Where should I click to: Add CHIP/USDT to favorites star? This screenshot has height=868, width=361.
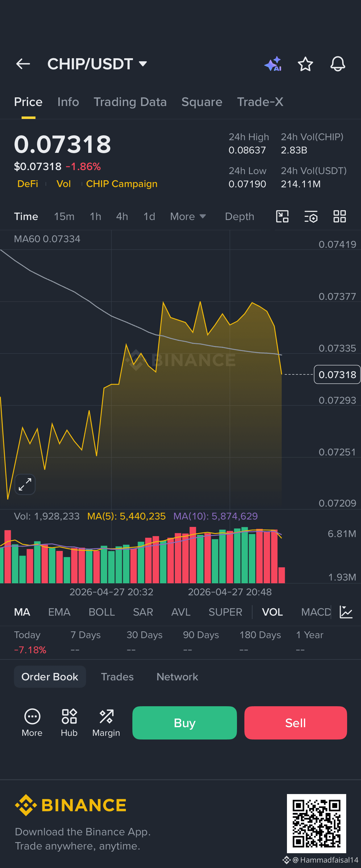coord(305,64)
